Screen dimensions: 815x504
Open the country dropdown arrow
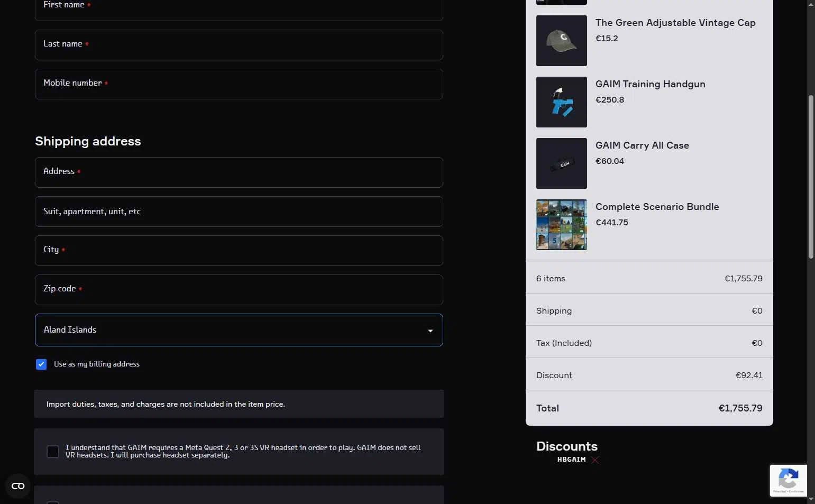tap(430, 331)
